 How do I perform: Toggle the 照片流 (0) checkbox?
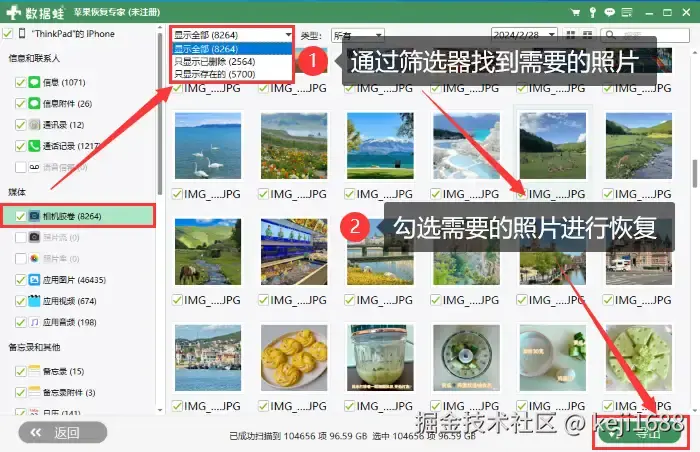[x=20, y=237]
